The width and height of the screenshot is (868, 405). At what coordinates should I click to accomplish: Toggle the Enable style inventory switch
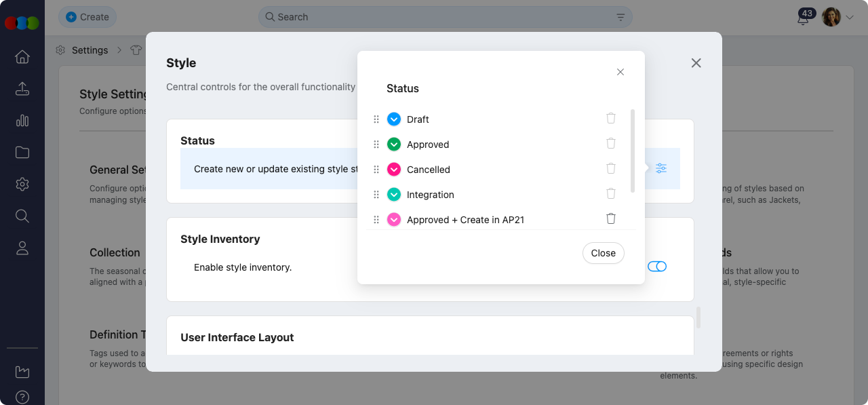[657, 267]
